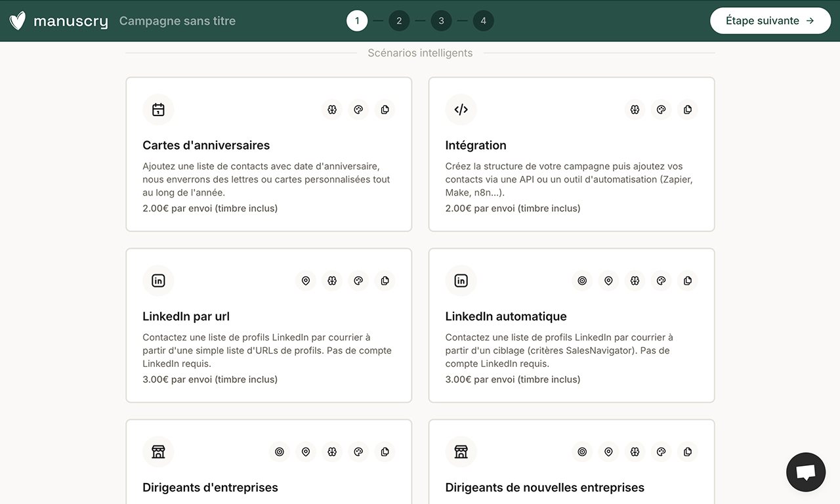Jump to step 3 in the stepper
Viewport: 840px width, 504px height.
(x=441, y=20)
